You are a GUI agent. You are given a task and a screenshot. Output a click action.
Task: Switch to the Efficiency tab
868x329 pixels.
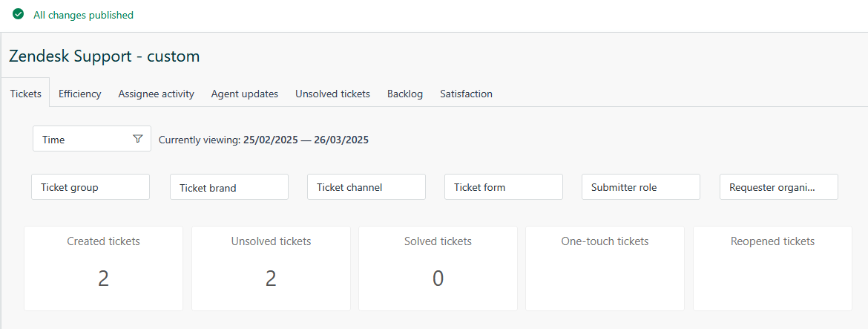(x=80, y=94)
